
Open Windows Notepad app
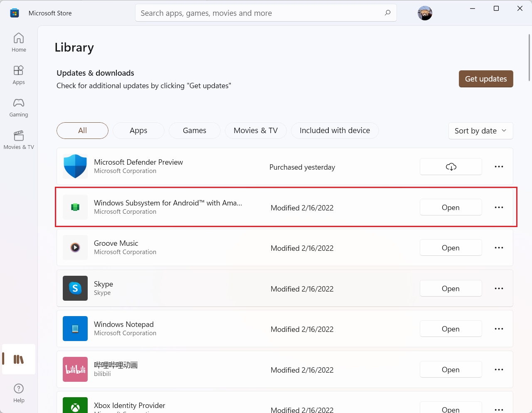451,329
